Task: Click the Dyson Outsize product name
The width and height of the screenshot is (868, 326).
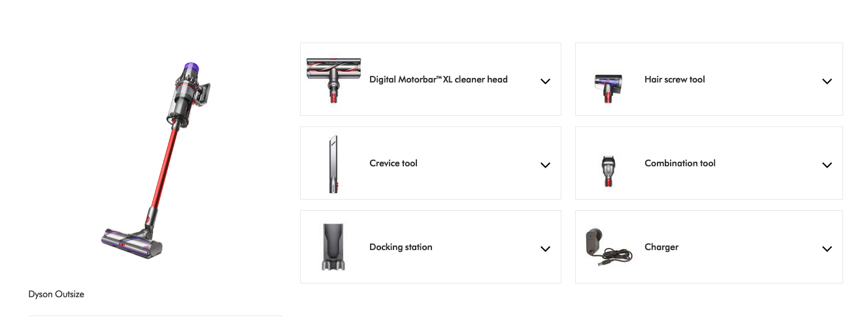Action: [56, 295]
